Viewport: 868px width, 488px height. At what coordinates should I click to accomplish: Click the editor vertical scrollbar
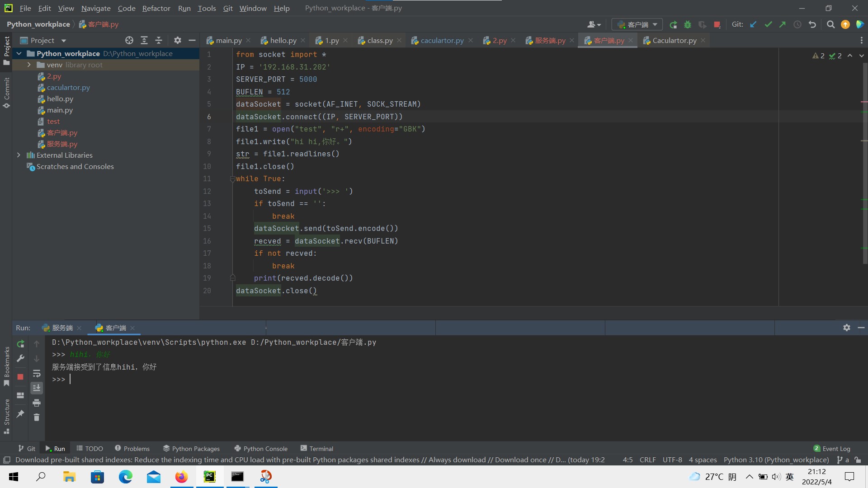864,163
